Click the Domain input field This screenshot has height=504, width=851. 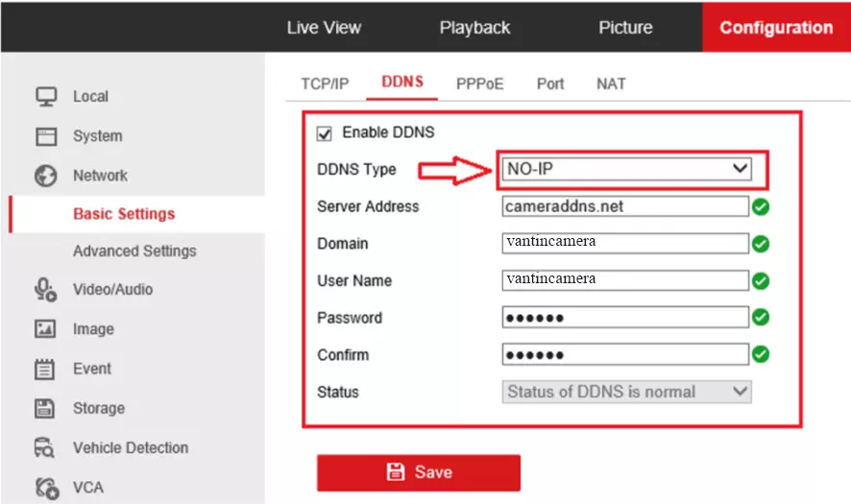coord(625,243)
